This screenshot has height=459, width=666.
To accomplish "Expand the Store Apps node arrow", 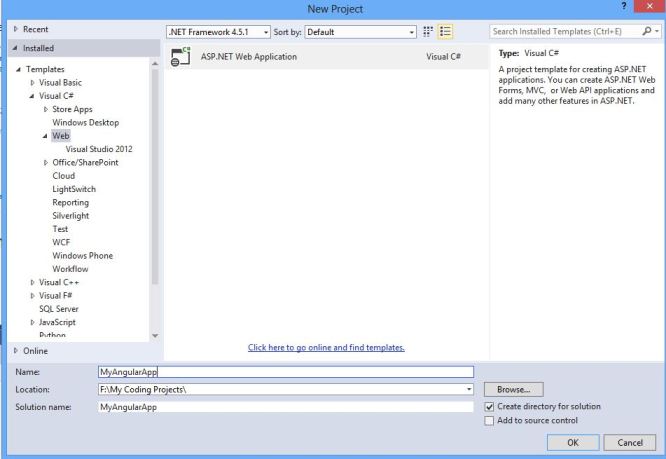I will point(45,109).
